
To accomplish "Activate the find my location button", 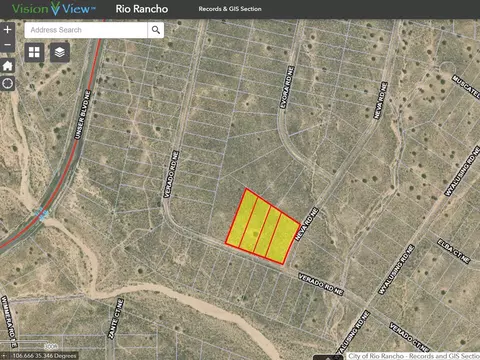I will (x=7, y=83).
